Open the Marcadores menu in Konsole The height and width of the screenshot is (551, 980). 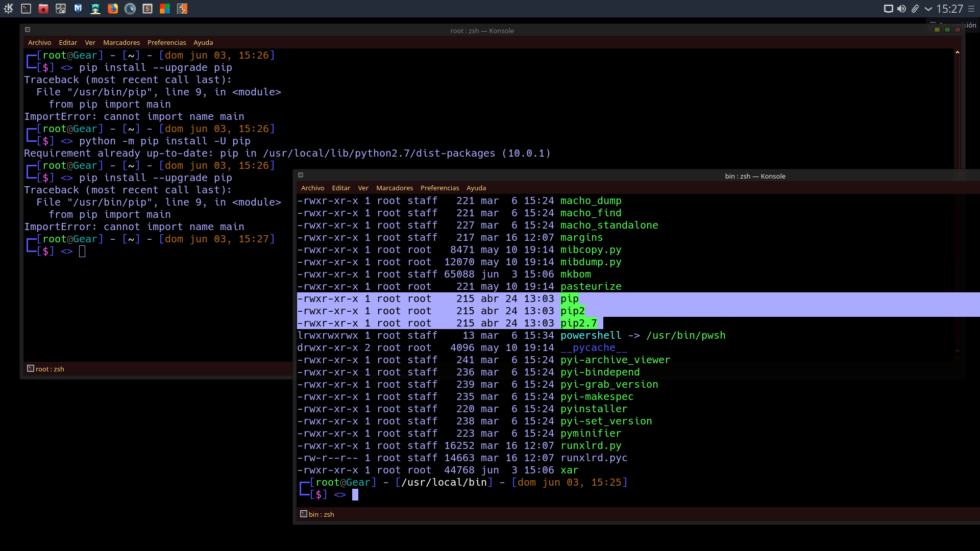click(121, 42)
